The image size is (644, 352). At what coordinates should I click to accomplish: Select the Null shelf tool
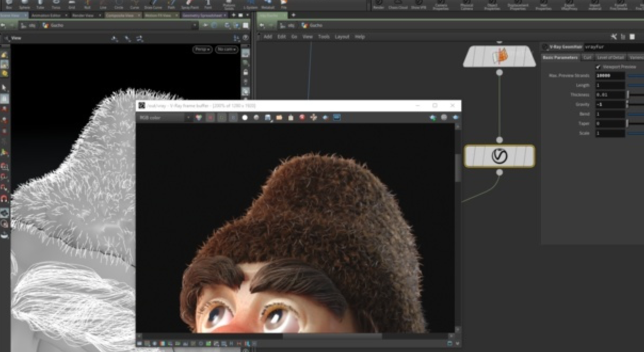coord(87,4)
